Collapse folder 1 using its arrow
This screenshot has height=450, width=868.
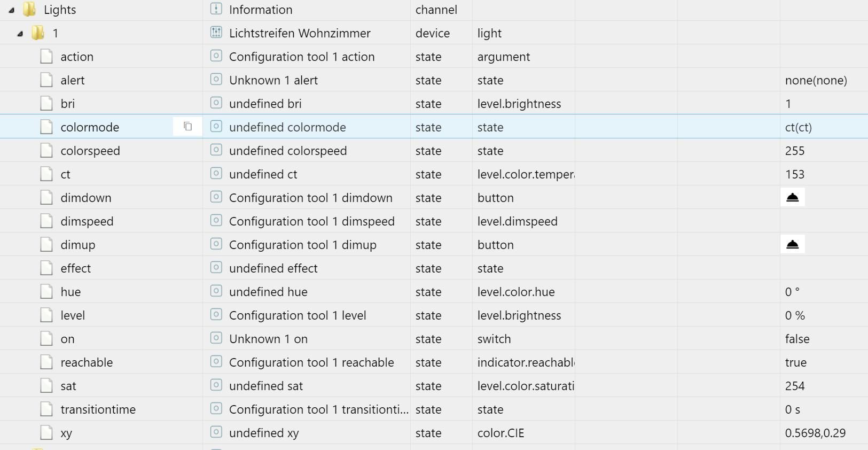coord(20,34)
